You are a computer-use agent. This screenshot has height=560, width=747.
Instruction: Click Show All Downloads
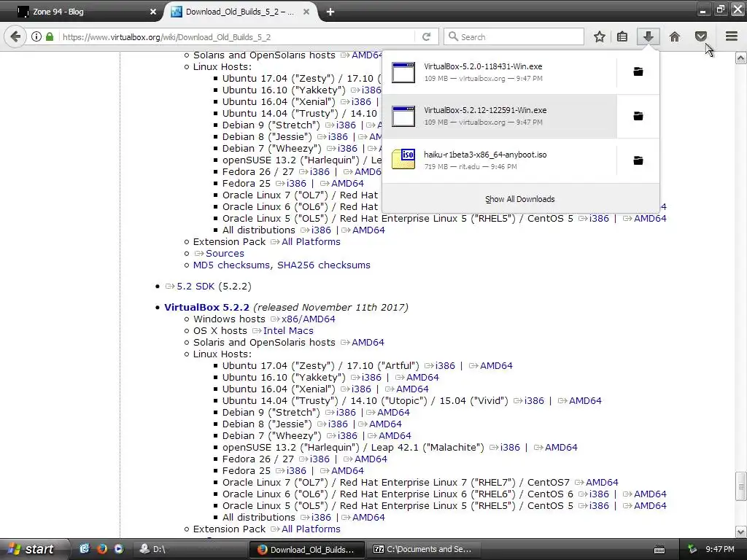(519, 199)
